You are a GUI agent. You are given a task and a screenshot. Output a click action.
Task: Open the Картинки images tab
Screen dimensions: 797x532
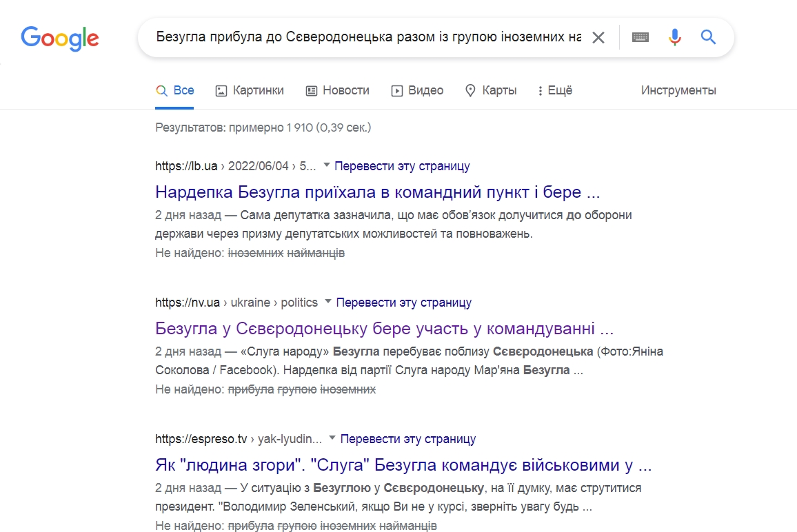[x=250, y=90]
